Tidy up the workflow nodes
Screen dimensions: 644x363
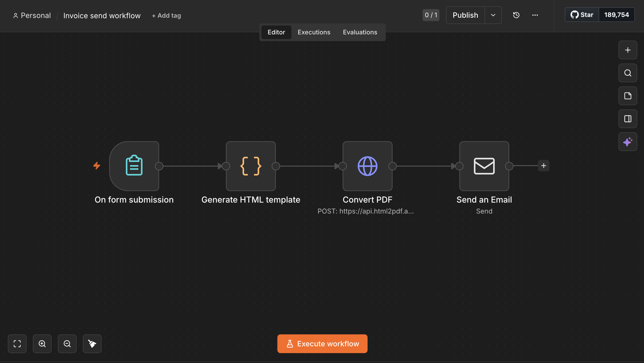click(x=92, y=344)
